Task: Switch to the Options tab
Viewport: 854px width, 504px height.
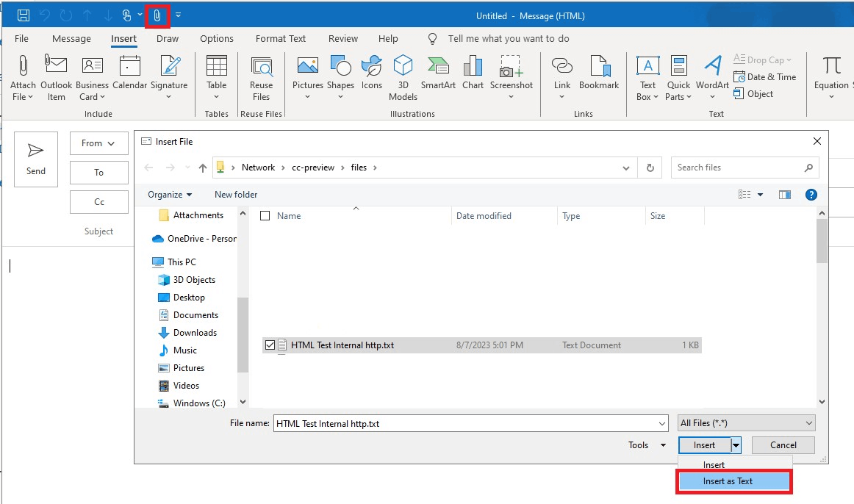Action: (x=216, y=39)
